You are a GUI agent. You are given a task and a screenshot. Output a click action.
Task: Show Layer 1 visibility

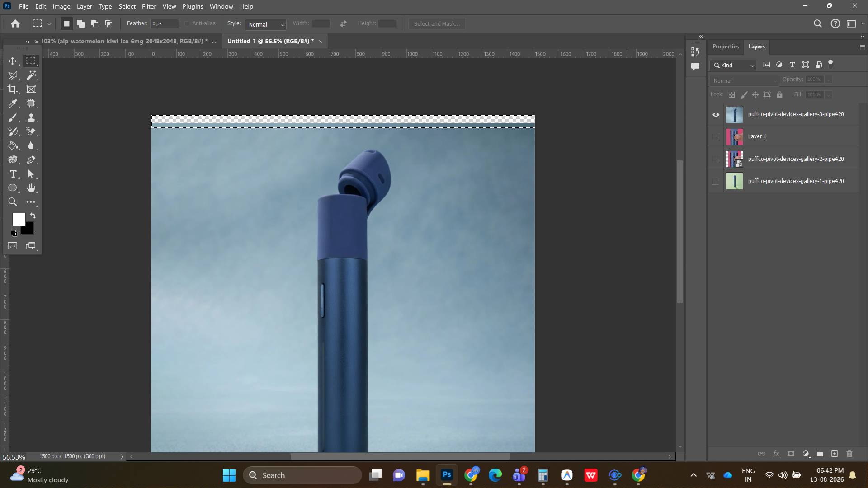click(x=716, y=136)
